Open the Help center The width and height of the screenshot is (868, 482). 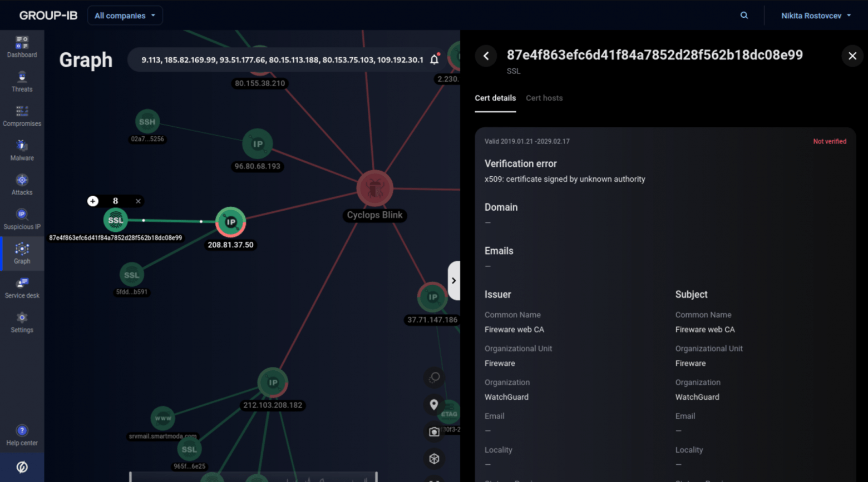pyautogui.click(x=22, y=435)
